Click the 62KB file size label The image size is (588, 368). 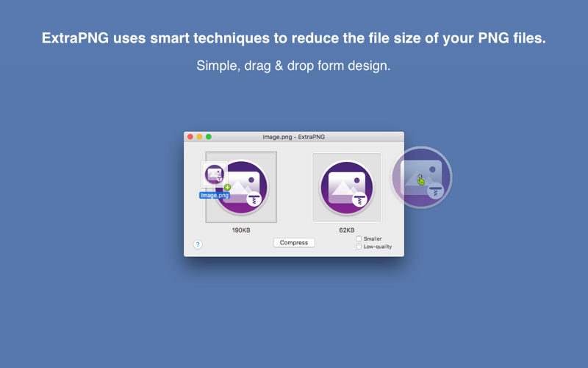coord(346,230)
